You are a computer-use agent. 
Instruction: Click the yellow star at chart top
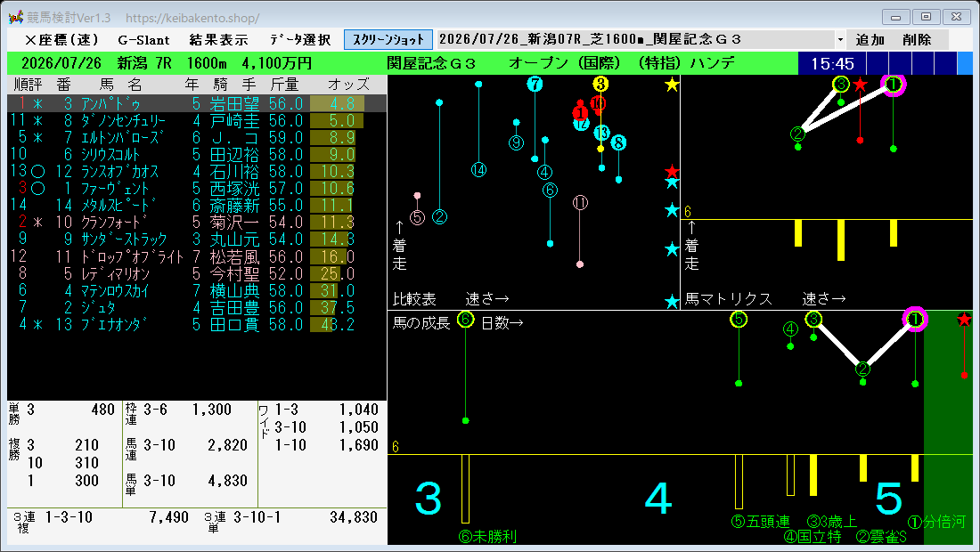[x=672, y=85]
